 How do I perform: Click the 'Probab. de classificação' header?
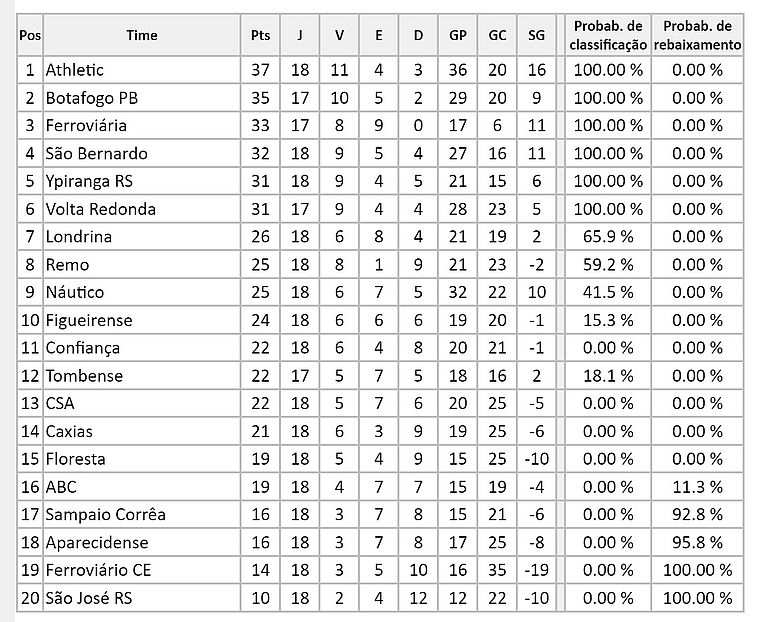[x=609, y=35]
